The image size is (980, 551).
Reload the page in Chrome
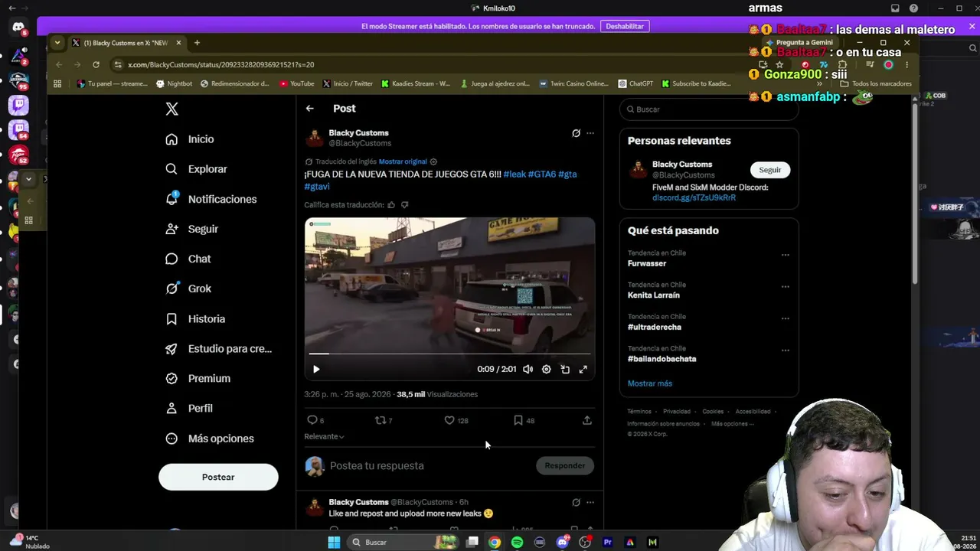96,64
